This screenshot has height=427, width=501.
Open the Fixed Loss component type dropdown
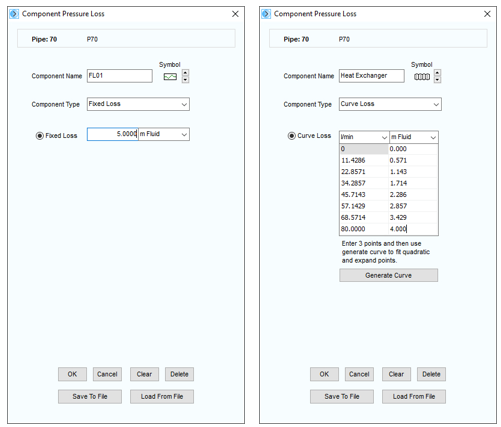point(138,104)
